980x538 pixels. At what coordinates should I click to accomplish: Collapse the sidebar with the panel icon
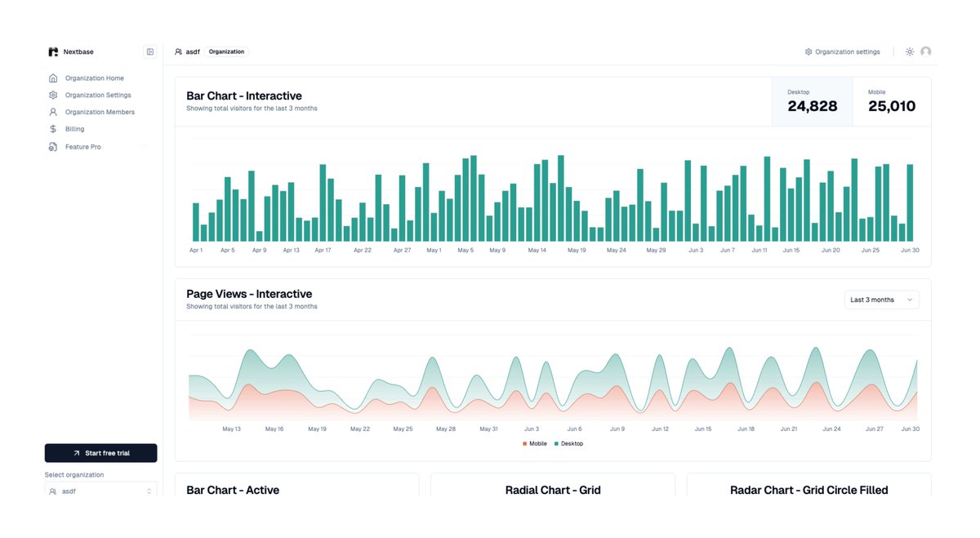150,51
